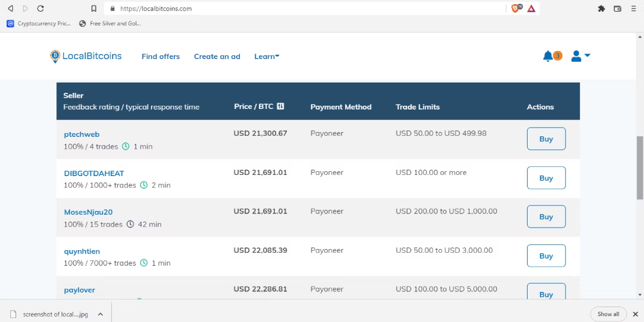644x322 pixels.
Task: Open the browser wallet icon
Action: click(618, 9)
